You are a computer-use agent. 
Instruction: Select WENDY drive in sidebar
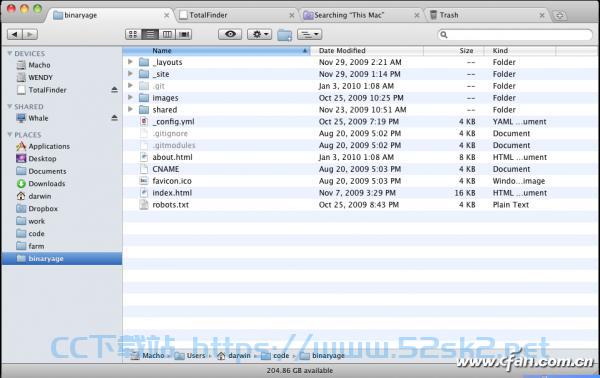pyautogui.click(x=62, y=77)
